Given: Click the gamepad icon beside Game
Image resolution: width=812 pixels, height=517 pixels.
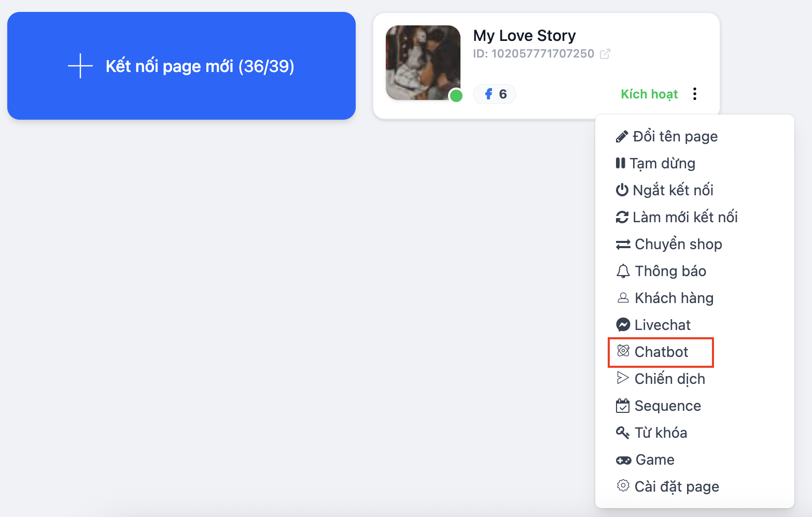Looking at the screenshot, I should pyautogui.click(x=623, y=460).
